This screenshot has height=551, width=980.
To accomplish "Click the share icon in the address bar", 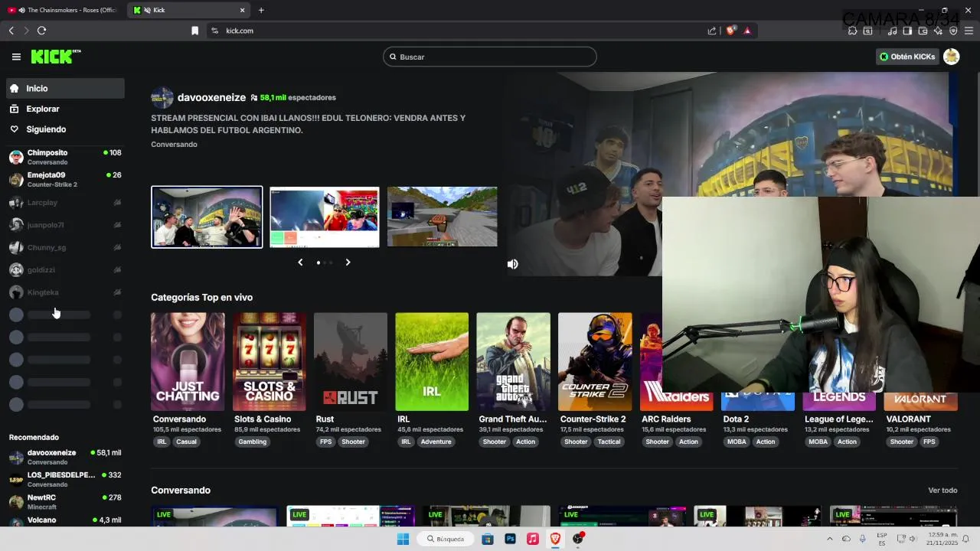I will click(712, 31).
